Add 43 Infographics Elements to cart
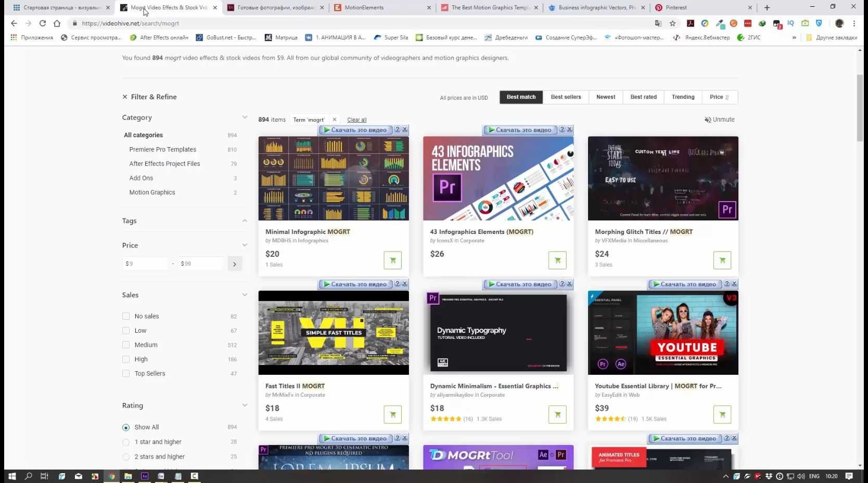 [557, 260]
